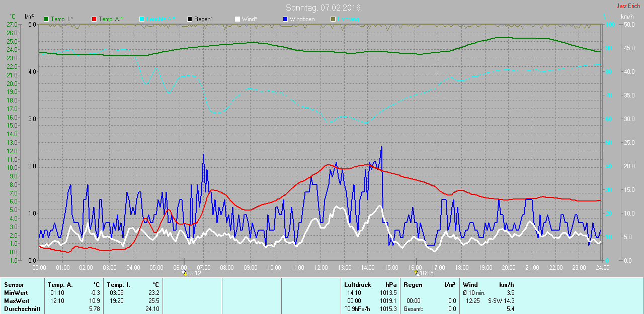644x314 pixels.
Task: Click the blue Windböen legend square
Action: 285,19
